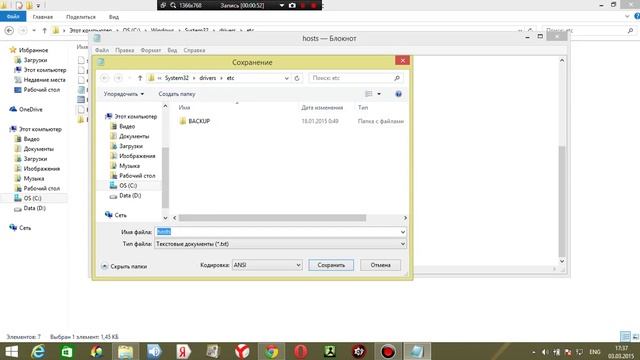This screenshot has height=360, width=640.
Task: Open Вид menu in Notepad
Action: coord(172,50)
